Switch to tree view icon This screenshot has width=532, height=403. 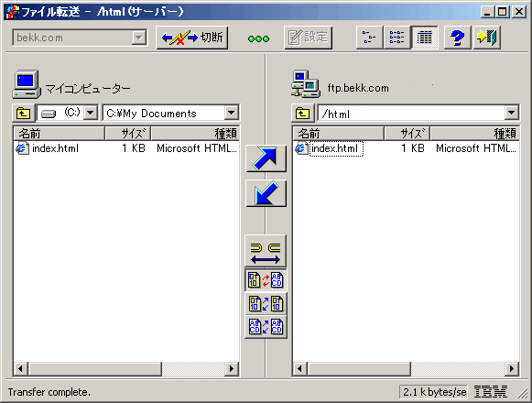coord(369,38)
